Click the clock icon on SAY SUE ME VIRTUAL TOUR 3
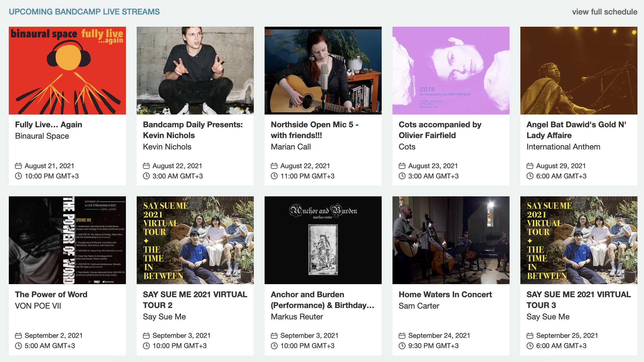The image size is (644, 362). point(530,346)
